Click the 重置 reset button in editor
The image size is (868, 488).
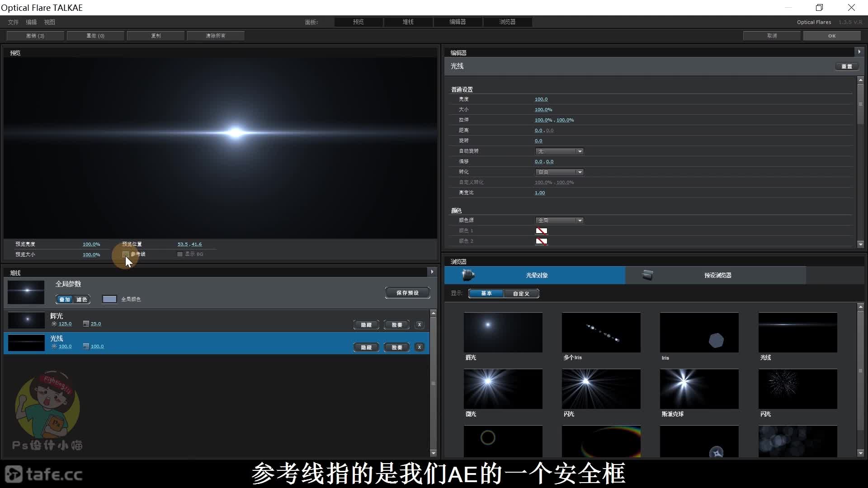(x=847, y=66)
